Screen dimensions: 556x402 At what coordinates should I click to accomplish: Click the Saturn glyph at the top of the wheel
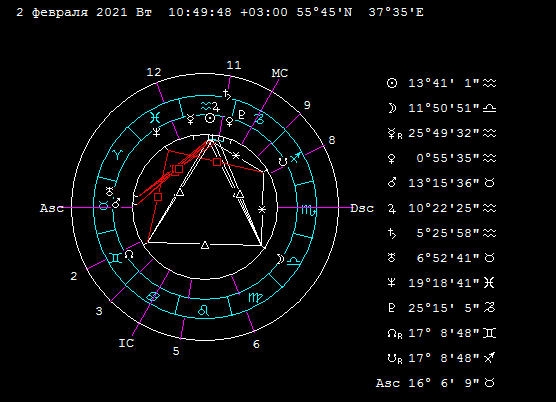(227, 95)
